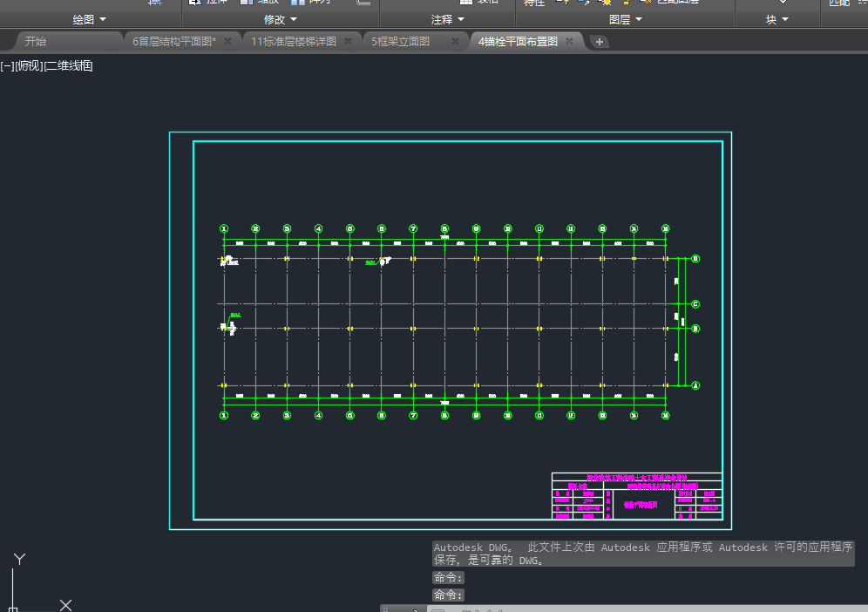Image resolution: width=868 pixels, height=612 pixels.
Task: Open the [-] viewport controls menu
Action: pos(7,66)
